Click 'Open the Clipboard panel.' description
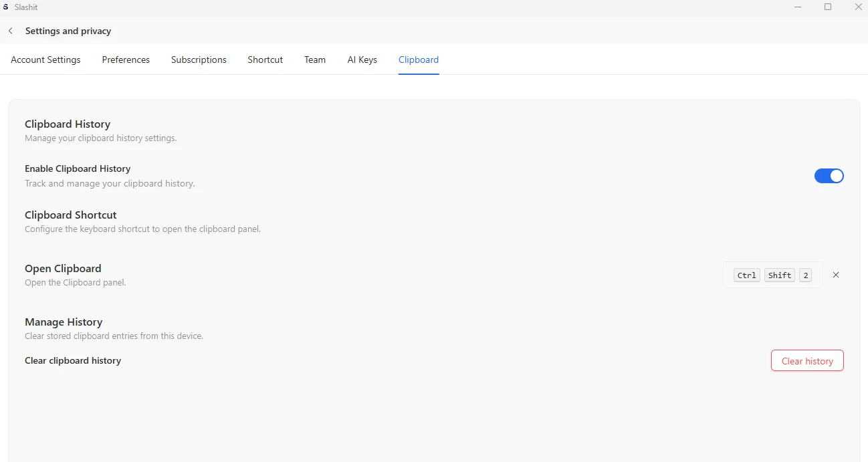This screenshot has height=462, width=868. pyautogui.click(x=76, y=282)
